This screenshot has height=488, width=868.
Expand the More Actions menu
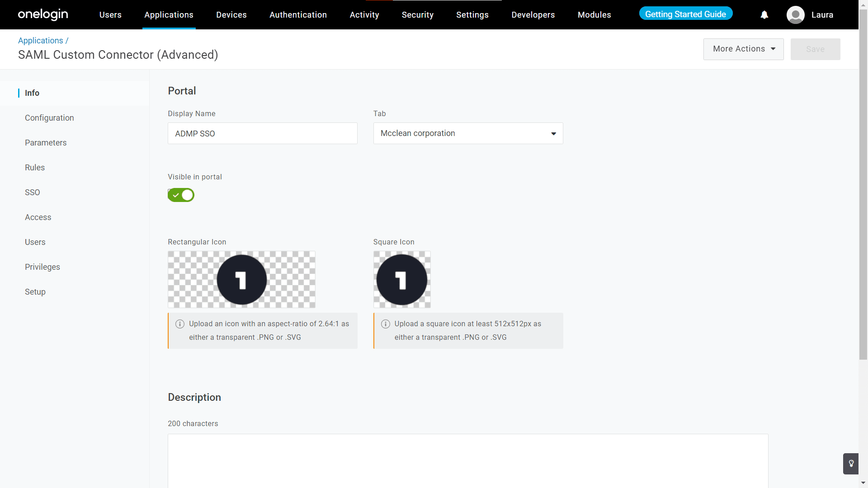(x=743, y=49)
